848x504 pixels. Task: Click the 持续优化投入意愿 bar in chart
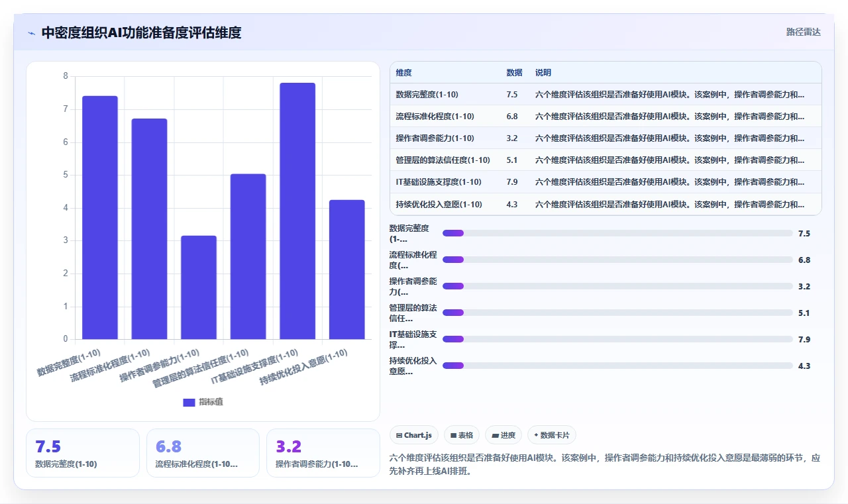(347, 270)
